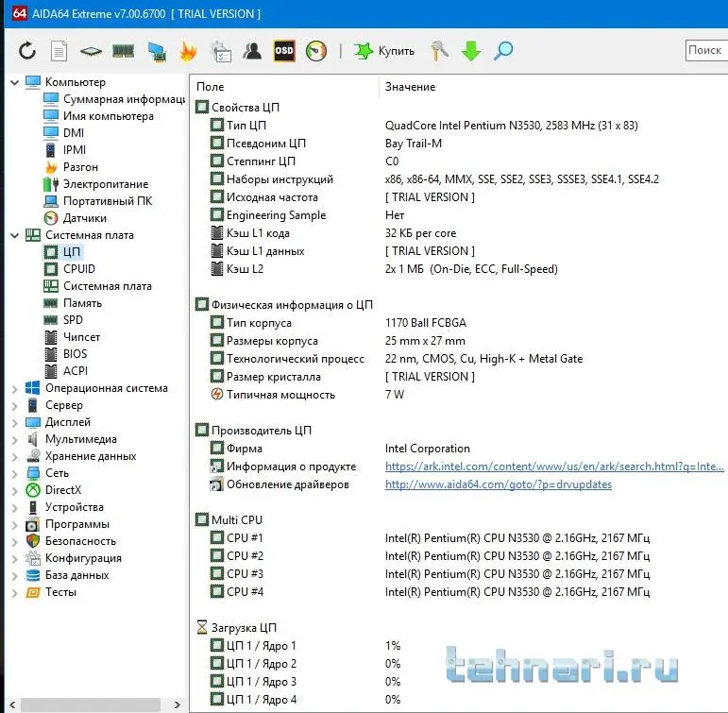This screenshot has height=713, width=728.
Task: Collapse the Компьютер tree node
Action: click(14, 82)
